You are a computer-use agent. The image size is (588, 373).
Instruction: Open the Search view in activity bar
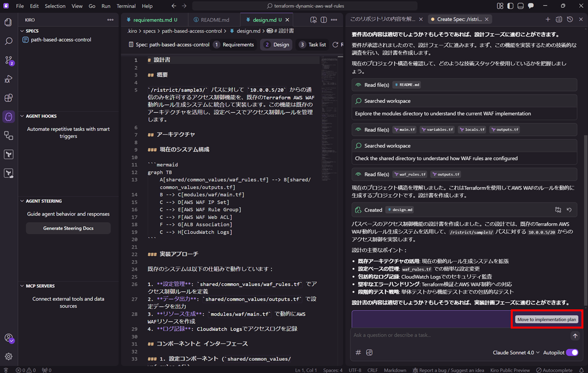pyautogui.click(x=8, y=41)
